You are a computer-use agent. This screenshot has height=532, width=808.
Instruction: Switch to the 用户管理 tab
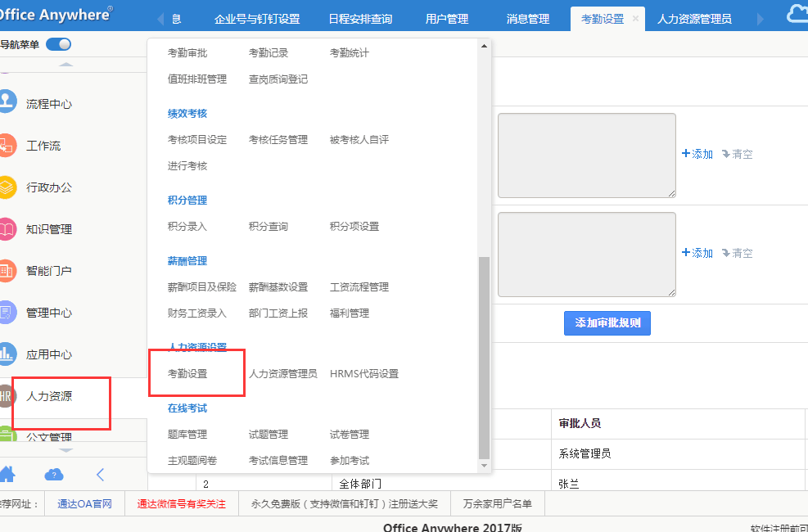pos(447,19)
